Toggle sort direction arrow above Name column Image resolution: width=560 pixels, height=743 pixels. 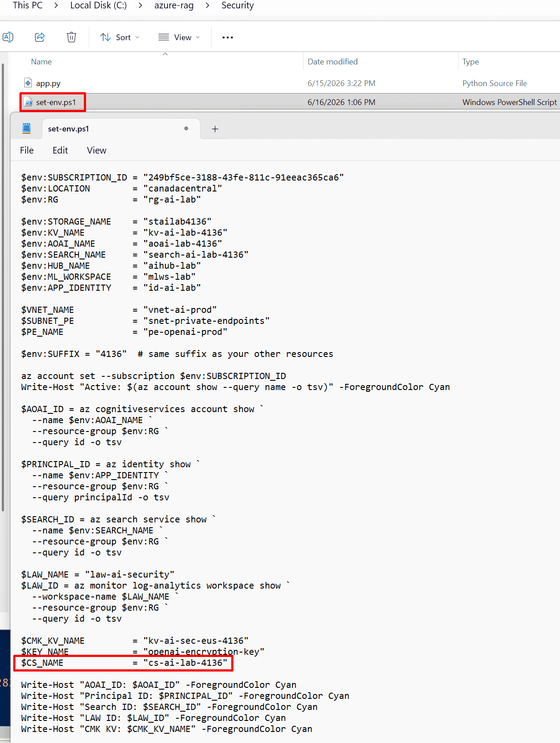(x=165, y=54)
